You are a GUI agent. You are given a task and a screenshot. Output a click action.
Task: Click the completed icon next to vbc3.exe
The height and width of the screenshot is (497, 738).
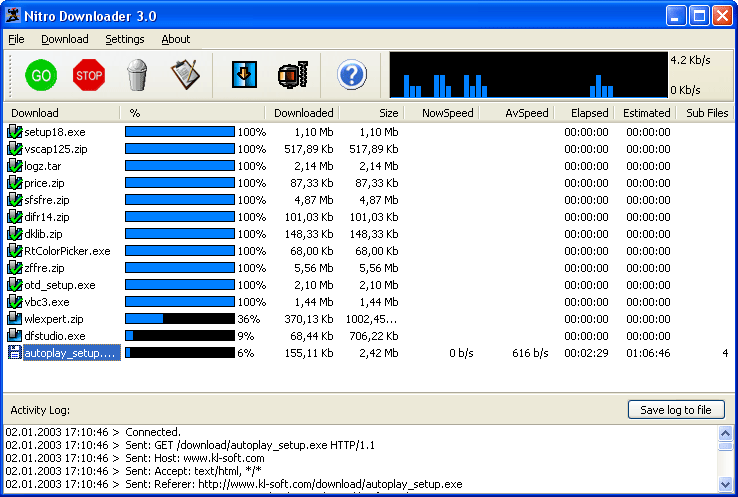point(15,301)
